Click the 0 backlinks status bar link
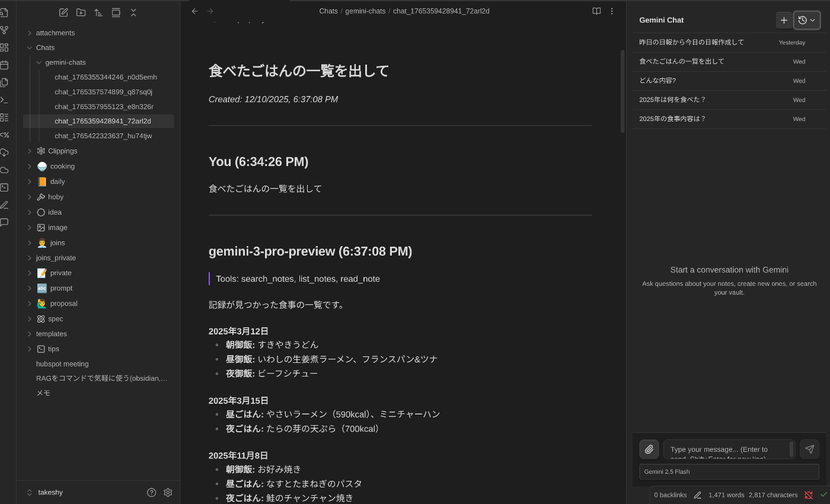830x504 pixels. tap(670, 495)
